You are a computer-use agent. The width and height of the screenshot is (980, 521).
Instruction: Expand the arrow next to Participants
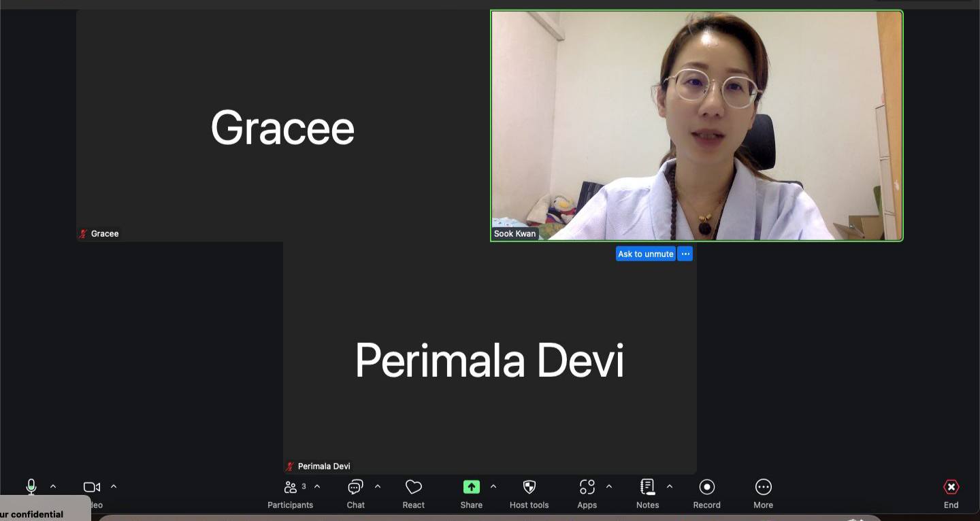click(x=317, y=486)
